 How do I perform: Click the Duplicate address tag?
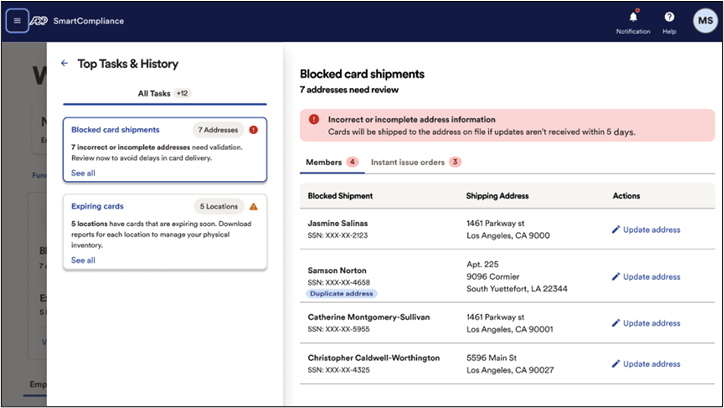coord(342,294)
